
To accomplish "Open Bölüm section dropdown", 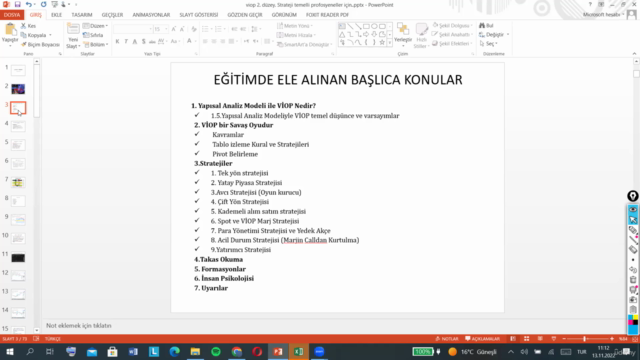I will [x=96, y=44].
